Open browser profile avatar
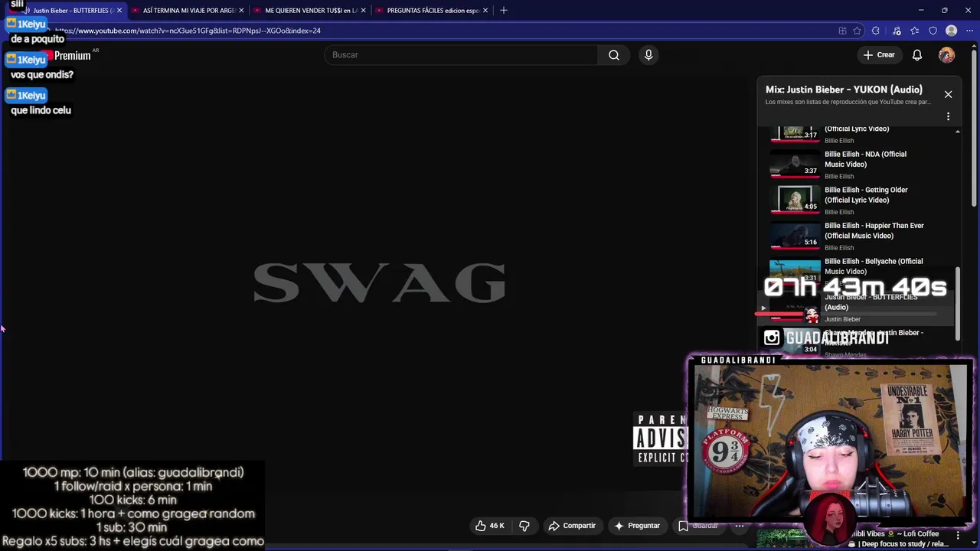Viewport: 980px width, 551px height. click(951, 31)
